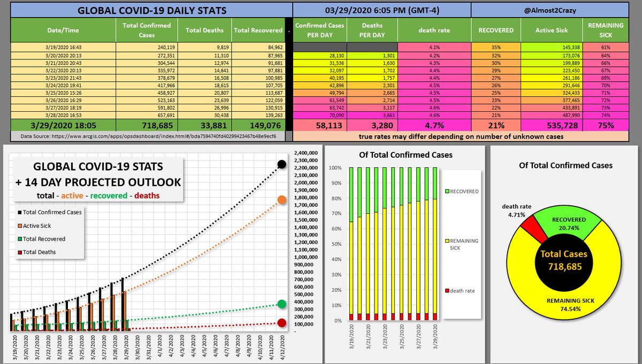Viewport: 642px width, 364px height.
Task: Select the green projection endpoint circle
Action: coord(282,304)
